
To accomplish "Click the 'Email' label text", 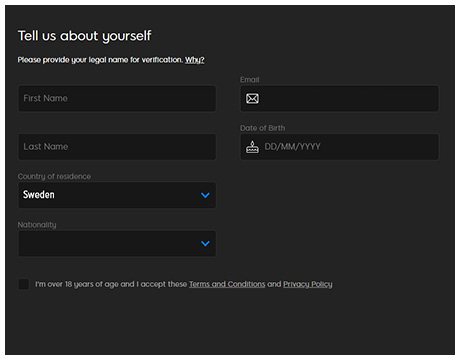I will coord(250,80).
